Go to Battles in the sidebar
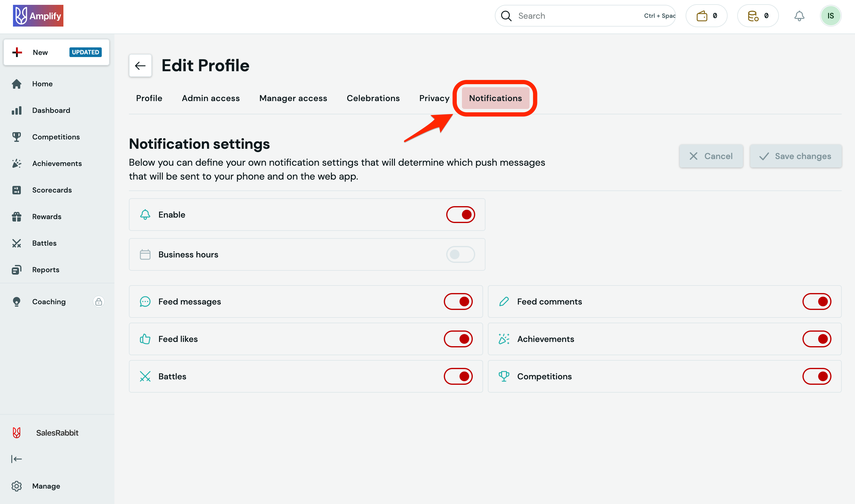This screenshot has width=855, height=504. (44, 243)
